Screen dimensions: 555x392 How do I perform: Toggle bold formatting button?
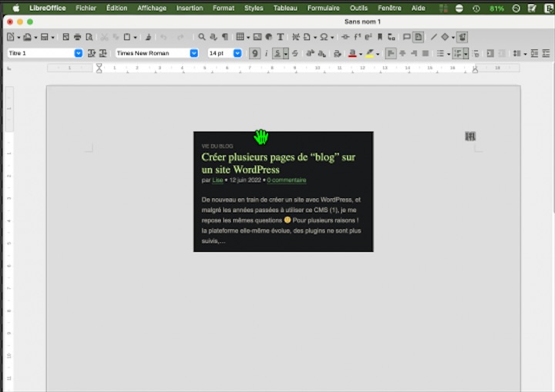coord(254,54)
